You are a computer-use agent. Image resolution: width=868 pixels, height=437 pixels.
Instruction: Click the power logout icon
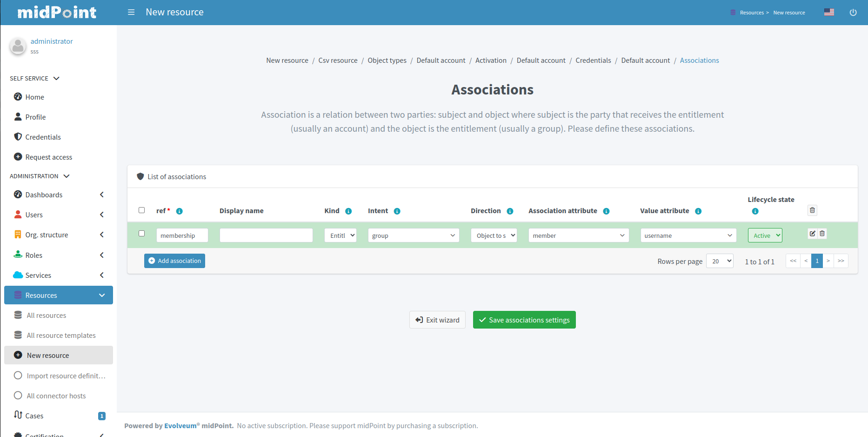(853, 13)
